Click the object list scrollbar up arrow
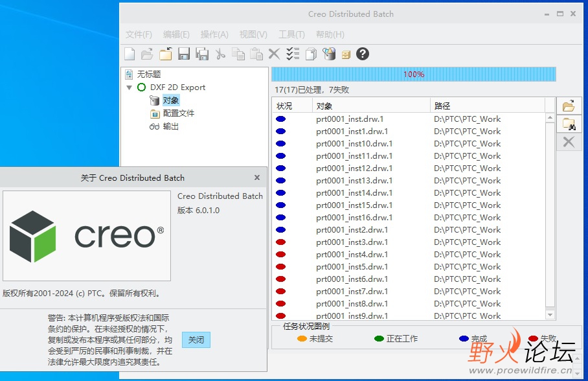 pos(550,117)
